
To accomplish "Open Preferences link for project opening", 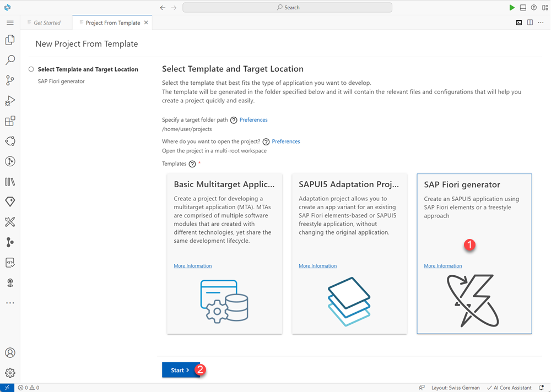I will click(285, 141).
